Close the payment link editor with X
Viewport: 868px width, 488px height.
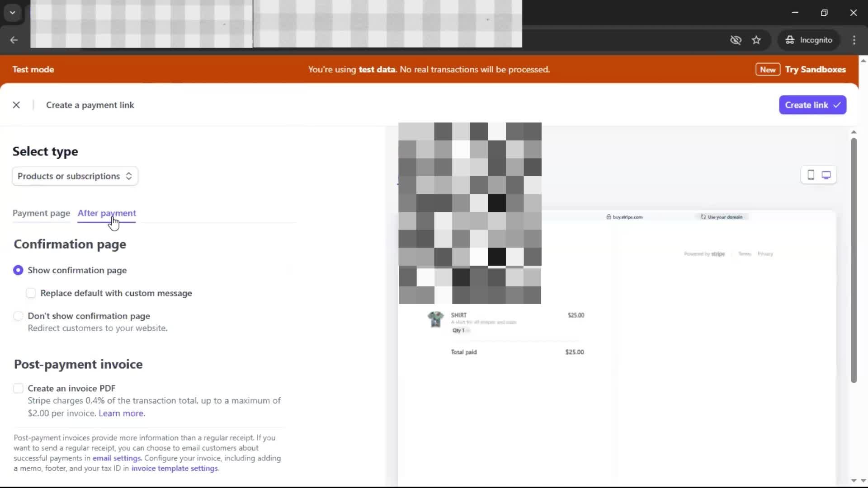click(16, 105)
